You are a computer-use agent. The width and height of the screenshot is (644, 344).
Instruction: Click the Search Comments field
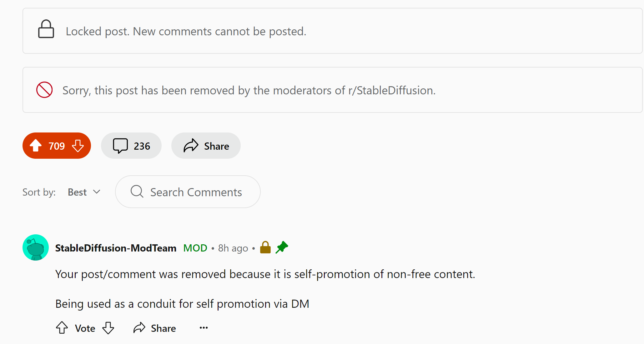(196, 192)
